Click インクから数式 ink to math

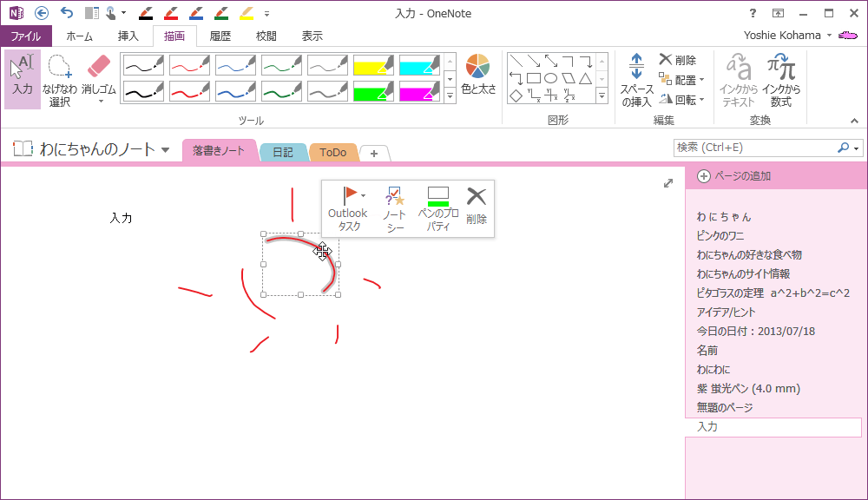pos(781,80)
